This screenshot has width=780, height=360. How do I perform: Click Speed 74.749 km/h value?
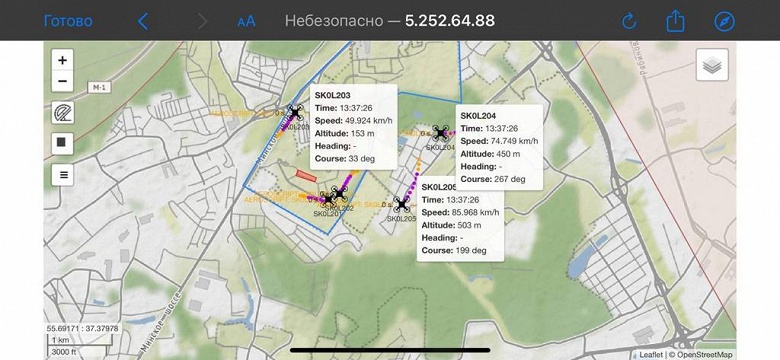click(512, 141)
